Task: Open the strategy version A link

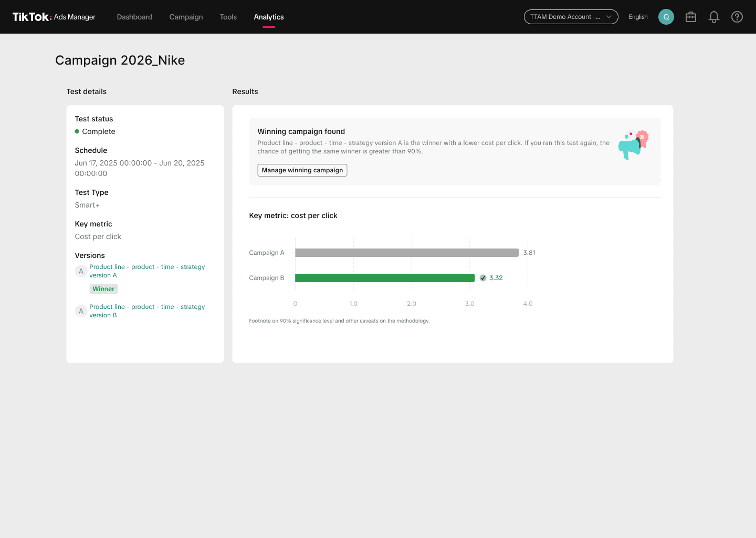Action: click(147, 271)
